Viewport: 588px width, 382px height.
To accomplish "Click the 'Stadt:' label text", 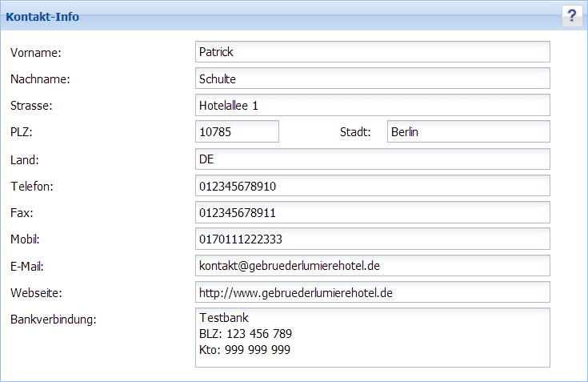I will pos(355,132).
